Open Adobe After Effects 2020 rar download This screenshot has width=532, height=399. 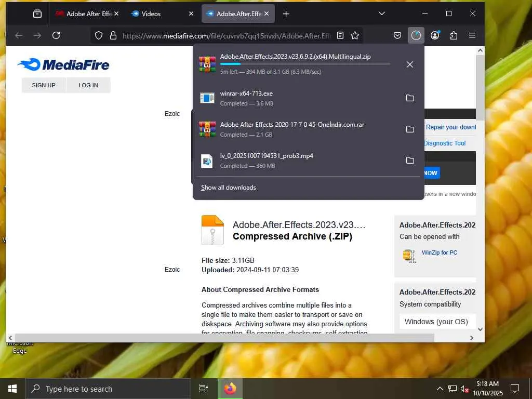[x=295, y=129]
